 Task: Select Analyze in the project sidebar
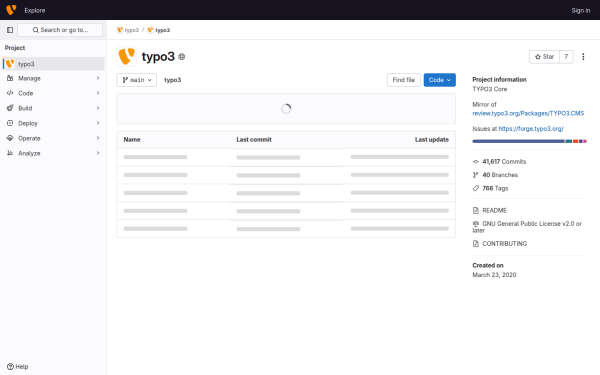pyautogui.click(x=53, y=153)
